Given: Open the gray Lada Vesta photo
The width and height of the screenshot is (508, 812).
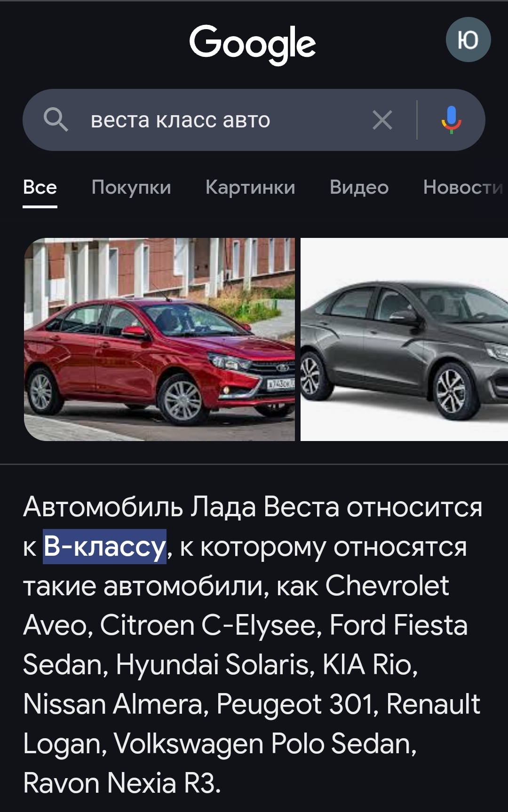Looking at the screenshot, I should coord(404,339).
